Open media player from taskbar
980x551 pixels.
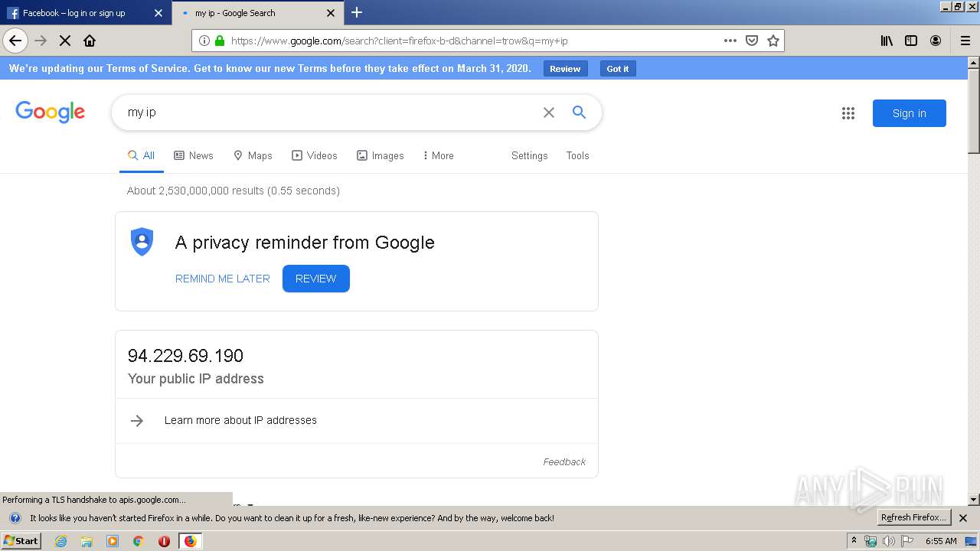pyautogui.click(x=113, y=541)
